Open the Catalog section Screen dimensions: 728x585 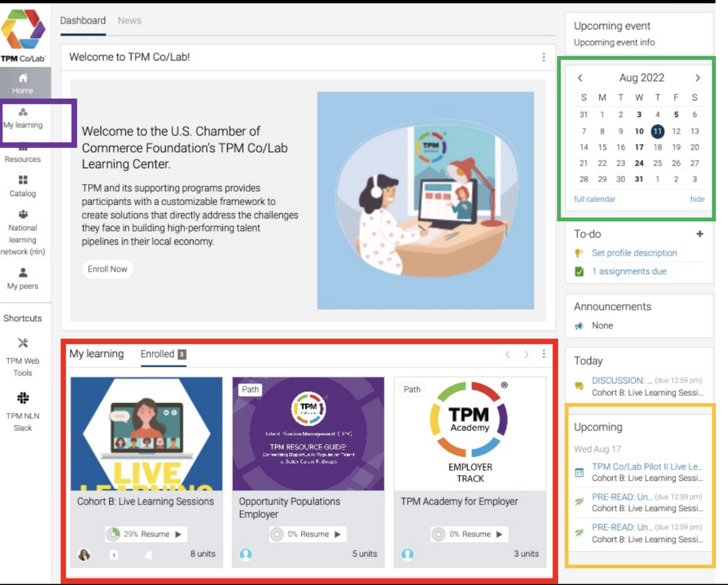point(23,186)
